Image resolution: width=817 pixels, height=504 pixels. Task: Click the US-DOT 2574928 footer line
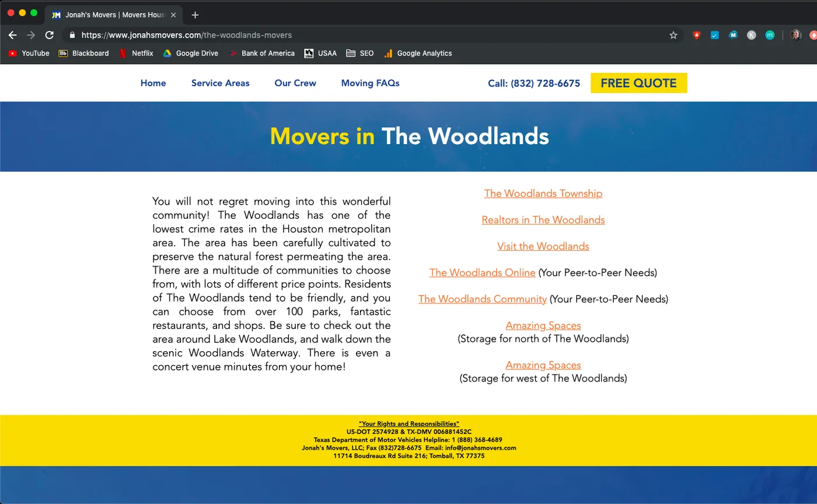coord(409,432)
